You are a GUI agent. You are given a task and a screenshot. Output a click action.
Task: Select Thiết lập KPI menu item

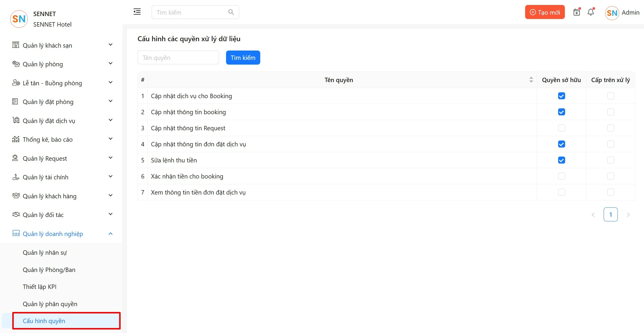point(40,287)
